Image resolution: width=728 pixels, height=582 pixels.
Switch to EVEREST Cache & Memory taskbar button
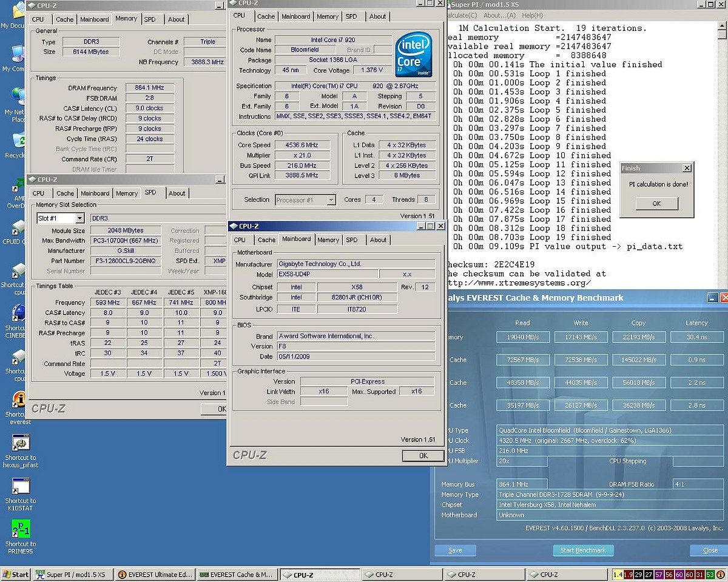pos(237,575)
